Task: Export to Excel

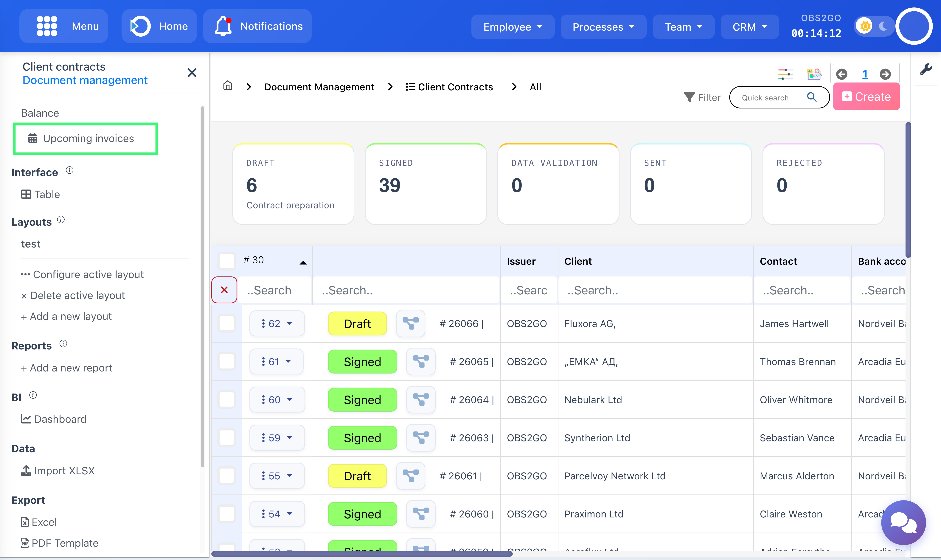Action: pyautogui.click(x=39, y=522)
